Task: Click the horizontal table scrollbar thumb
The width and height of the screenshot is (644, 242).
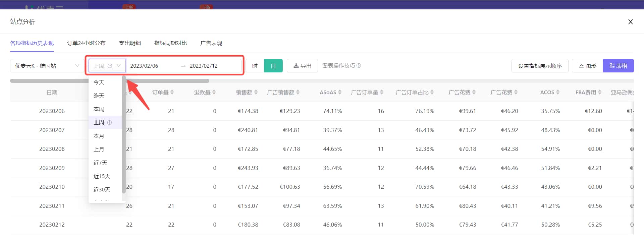Action: pyautogui.click(x=110, y=81)
